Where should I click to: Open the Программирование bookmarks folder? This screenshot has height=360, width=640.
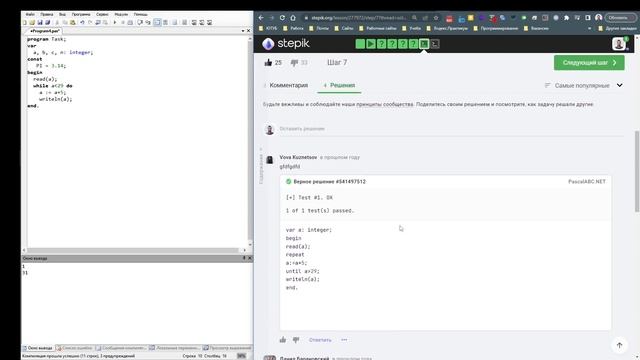(496, 29)
